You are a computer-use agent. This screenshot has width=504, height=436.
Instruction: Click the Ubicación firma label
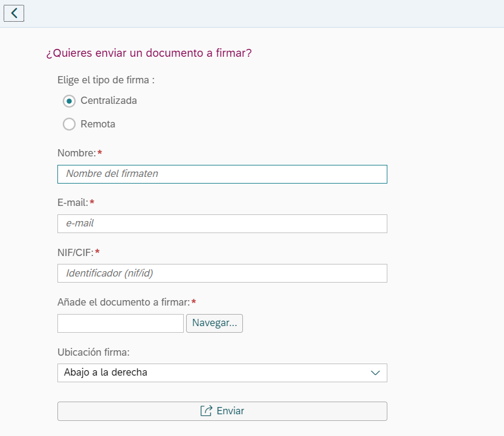pyautogui.click(x=94, y=352)
